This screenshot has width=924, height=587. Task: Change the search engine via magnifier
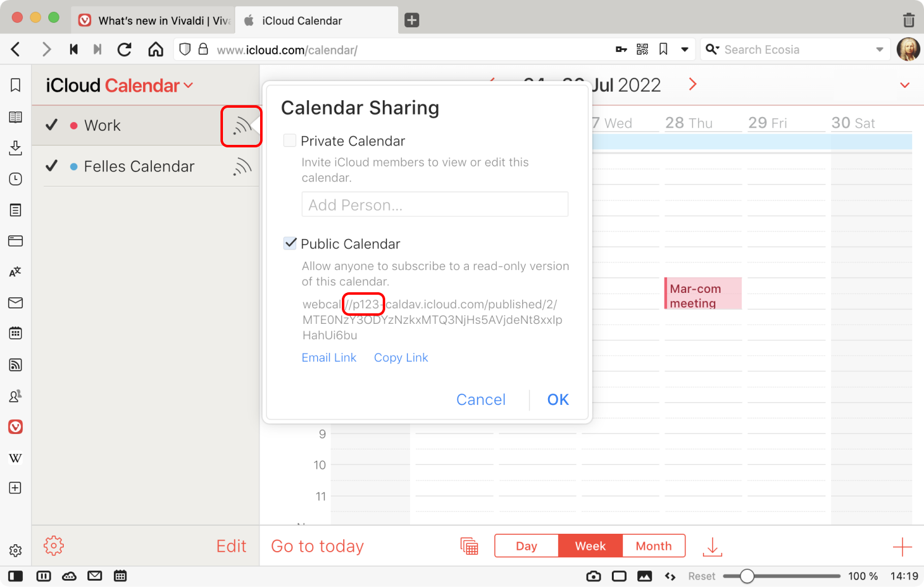tap(712, 50)
